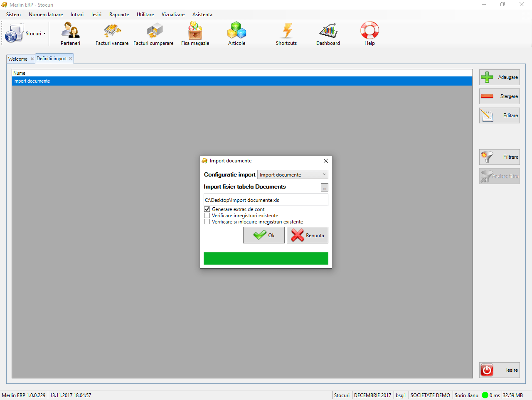532x400 pixels.
Task: Click the green import progress bar
Action: point(266,258)
